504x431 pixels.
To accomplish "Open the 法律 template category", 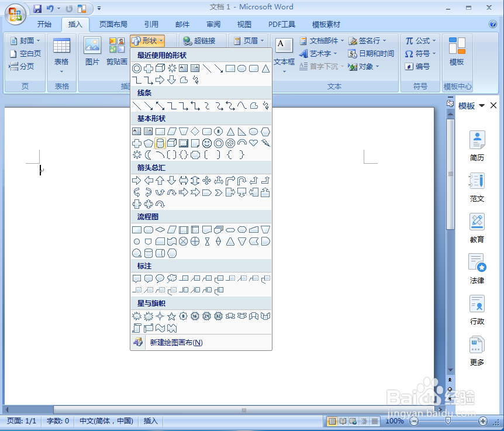I will click(477, 269).
